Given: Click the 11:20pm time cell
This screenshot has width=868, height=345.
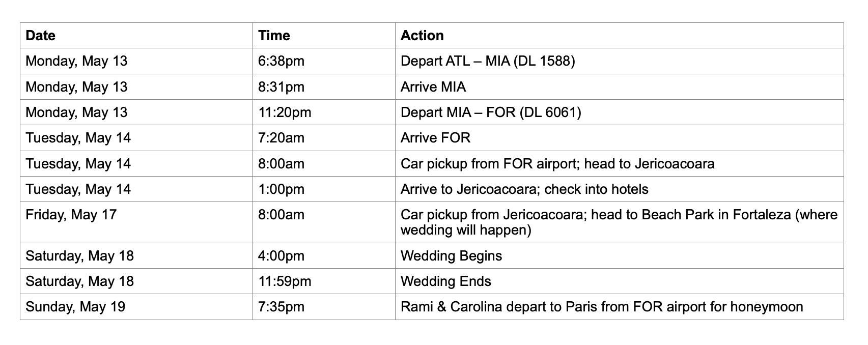Looking at the screenshot, I should 324,112.
